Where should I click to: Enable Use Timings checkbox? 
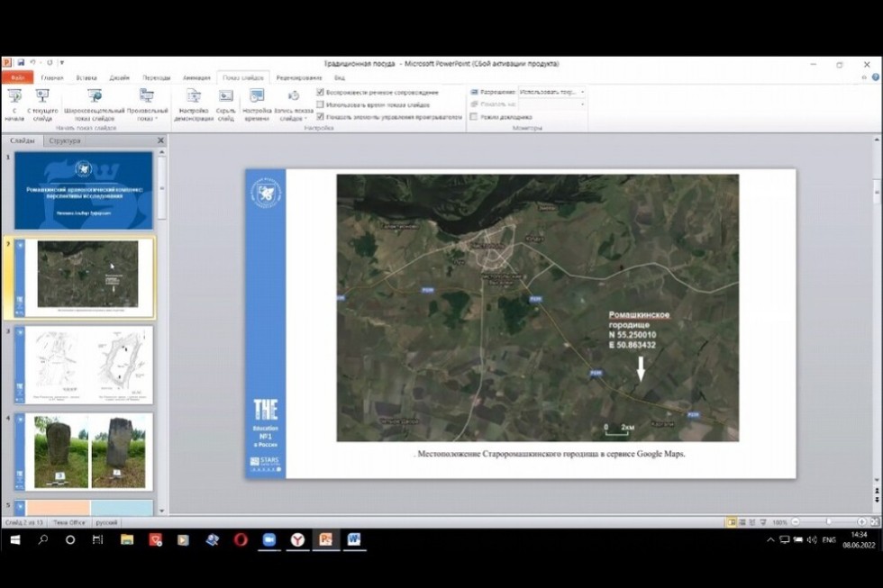(x=321, y=104)
